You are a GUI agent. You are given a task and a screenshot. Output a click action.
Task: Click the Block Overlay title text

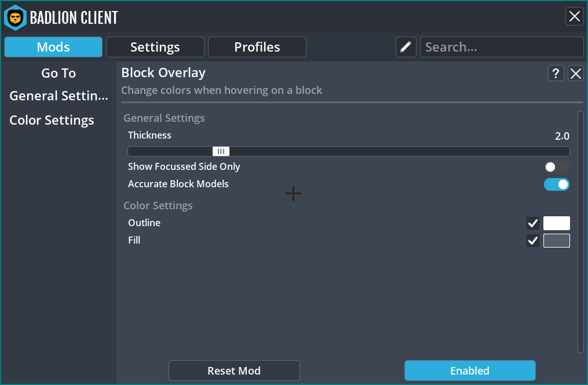pos(163,73)
